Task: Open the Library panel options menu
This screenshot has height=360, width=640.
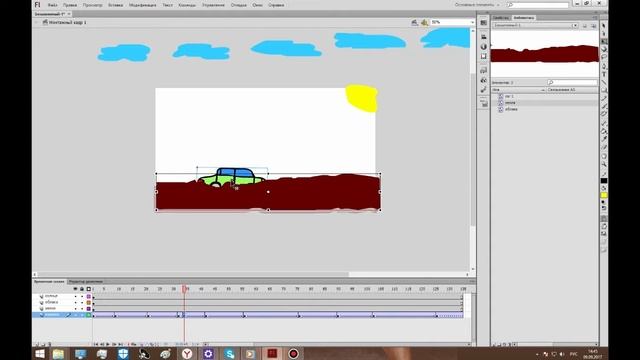Action: pyautogui.click(x=594, y=18)
